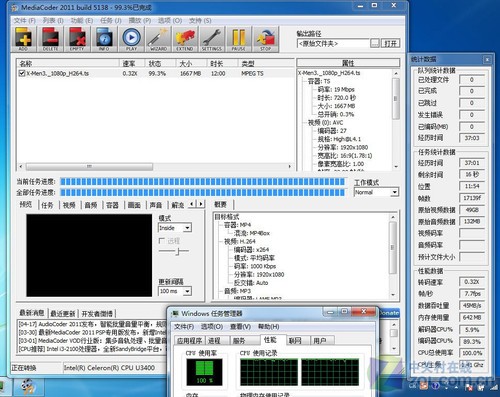Switch to the 任务 settings tab

pos(47,205)
